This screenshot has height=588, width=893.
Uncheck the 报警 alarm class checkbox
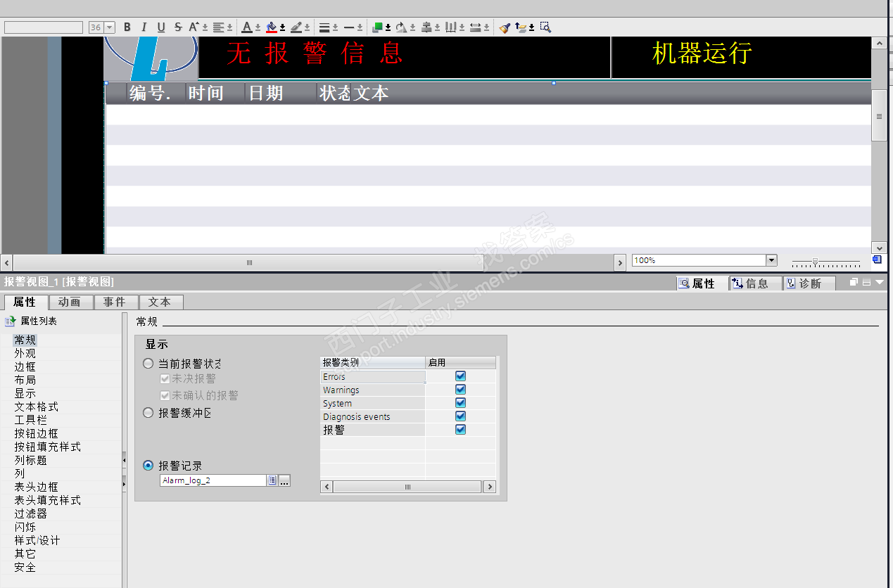pyautogui.click(x=460, y=430)
